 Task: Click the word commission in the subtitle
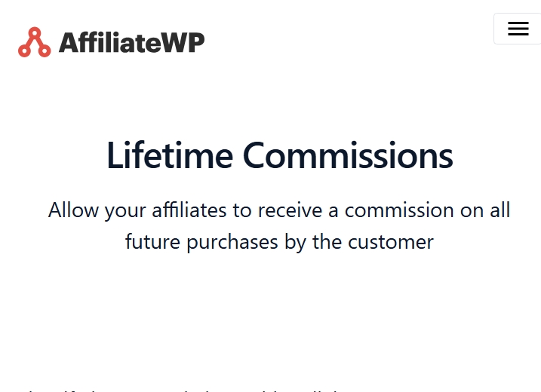[x=399, y=210]
